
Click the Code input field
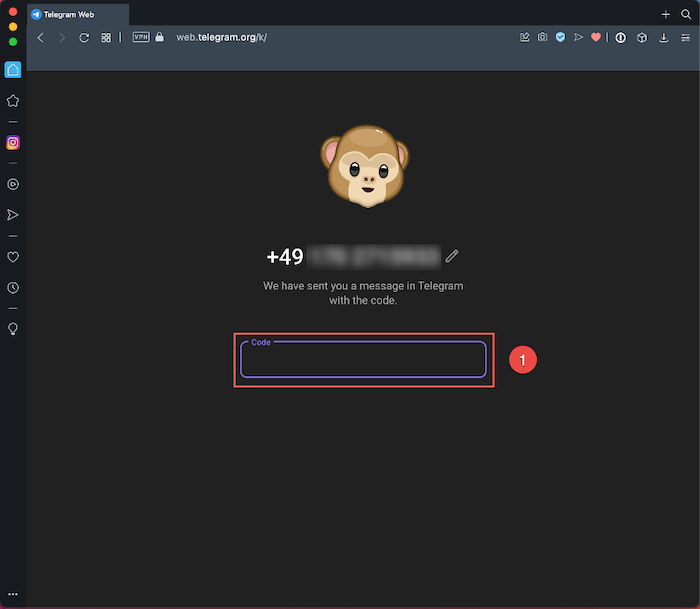363,359
